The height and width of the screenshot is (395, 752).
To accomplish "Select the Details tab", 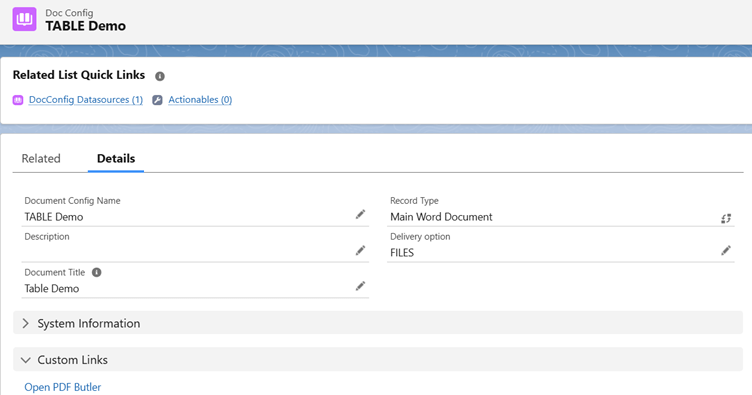I will pos(116,159).
